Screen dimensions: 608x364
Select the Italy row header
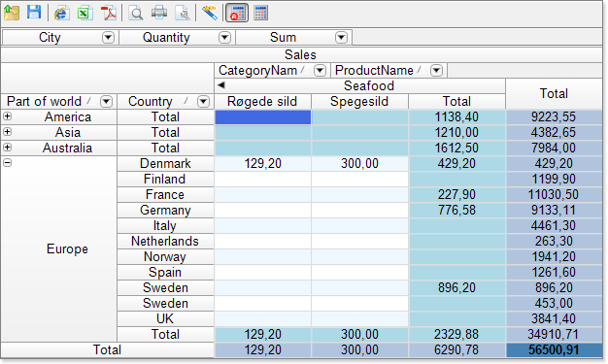pyautogui.click(x=165, y=225)
